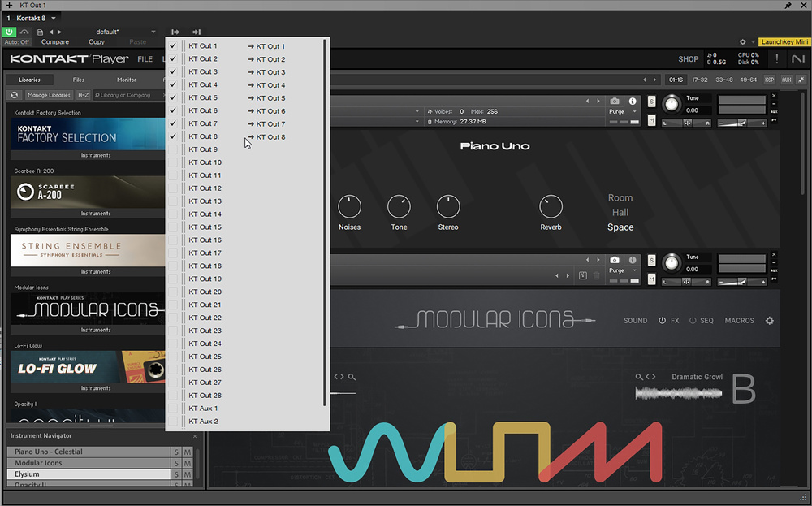
Task: Toggle solo on Piano Uno instrument
Action: (652, 101)
